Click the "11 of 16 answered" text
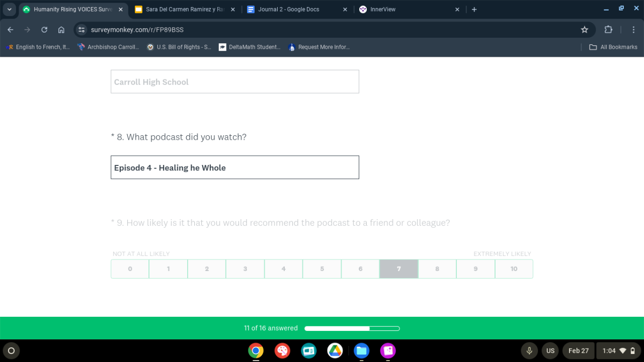 coord(271,328)
